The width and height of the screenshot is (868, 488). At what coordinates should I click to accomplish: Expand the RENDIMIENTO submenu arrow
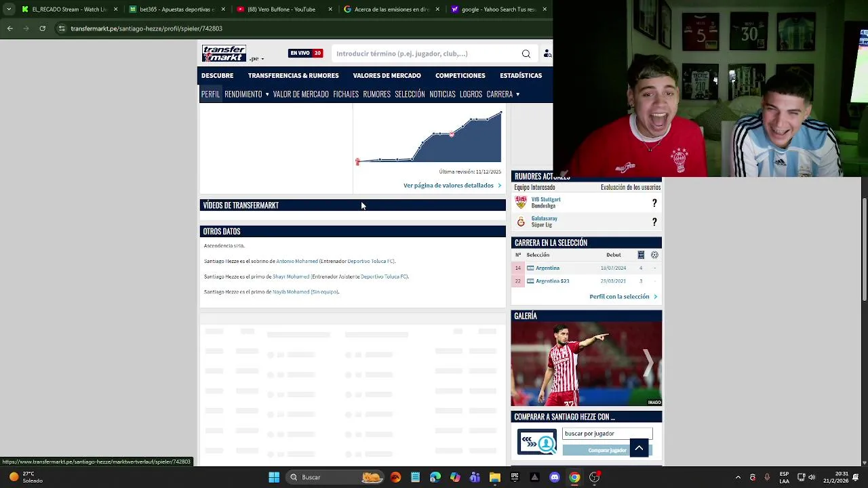[x=267, y=94]
